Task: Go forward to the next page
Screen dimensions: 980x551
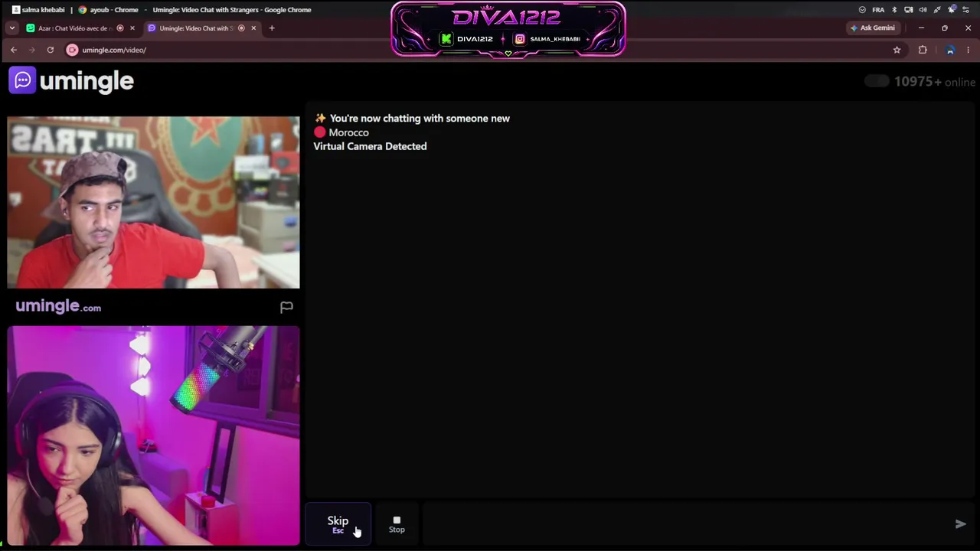Action: tap(31, 50)
